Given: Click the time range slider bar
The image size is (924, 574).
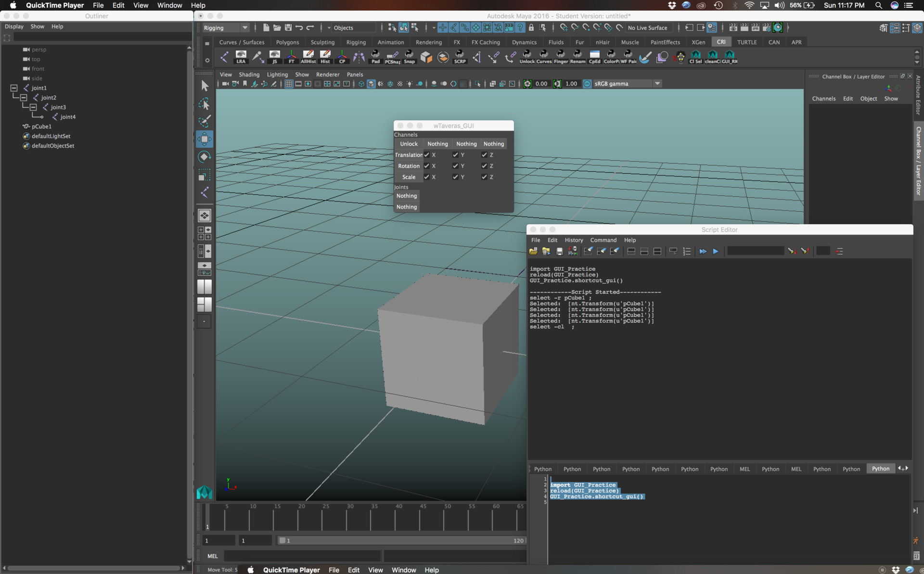Looking at the screenshot, I should click(x=401, y=540).
